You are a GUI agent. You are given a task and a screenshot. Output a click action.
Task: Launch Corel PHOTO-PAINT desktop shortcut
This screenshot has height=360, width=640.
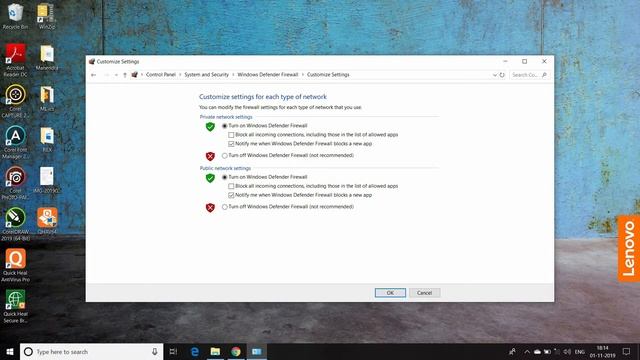click(16, 183)
